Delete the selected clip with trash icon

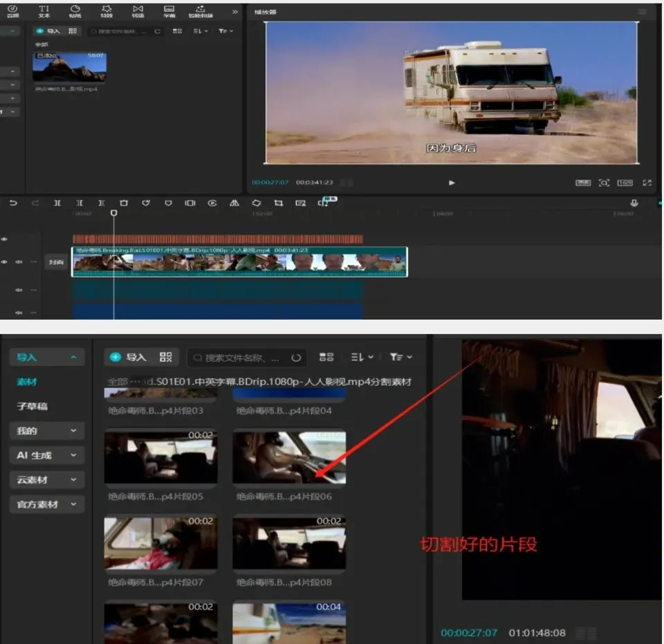pyautogui.click(x=124, y=203)
